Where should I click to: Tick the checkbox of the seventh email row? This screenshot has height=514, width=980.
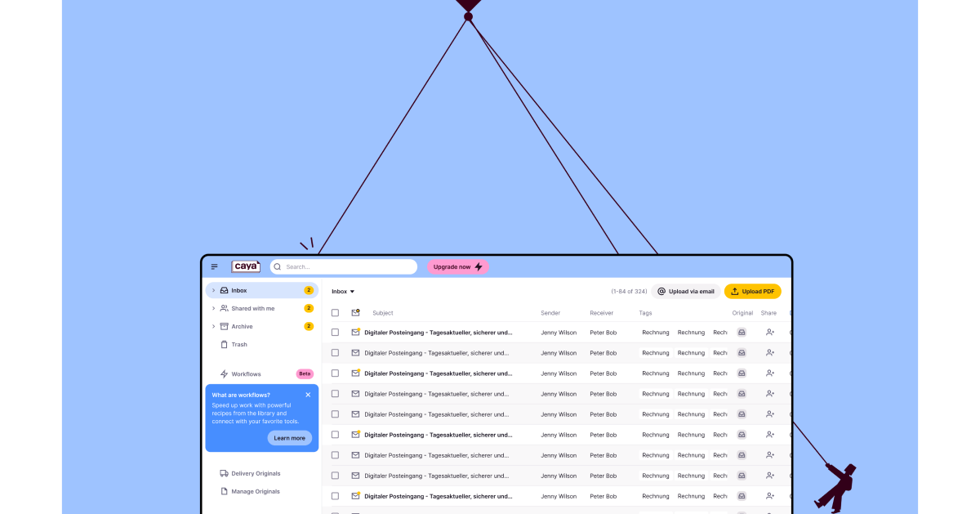(x=335, y=455)
